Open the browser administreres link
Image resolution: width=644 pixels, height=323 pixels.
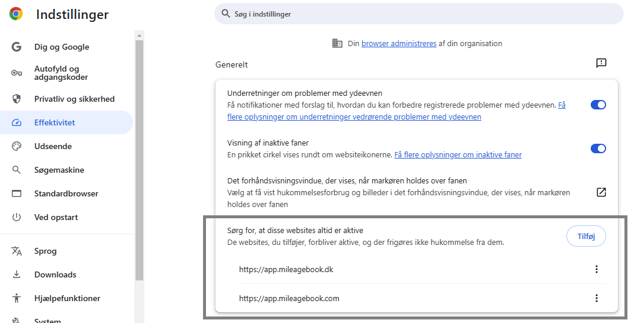click(x=399, y=44)
